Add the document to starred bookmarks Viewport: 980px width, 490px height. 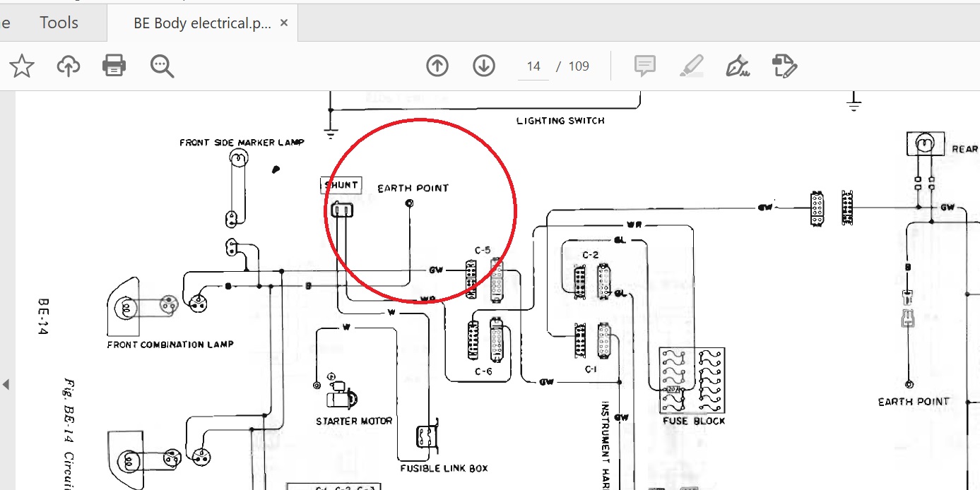click(x=22, y=66)
